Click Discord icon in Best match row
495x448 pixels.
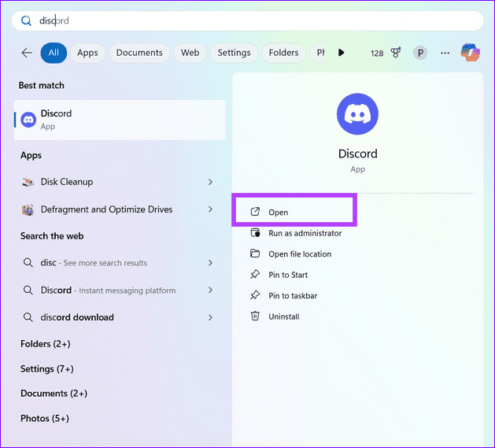(x=28, y=120)
